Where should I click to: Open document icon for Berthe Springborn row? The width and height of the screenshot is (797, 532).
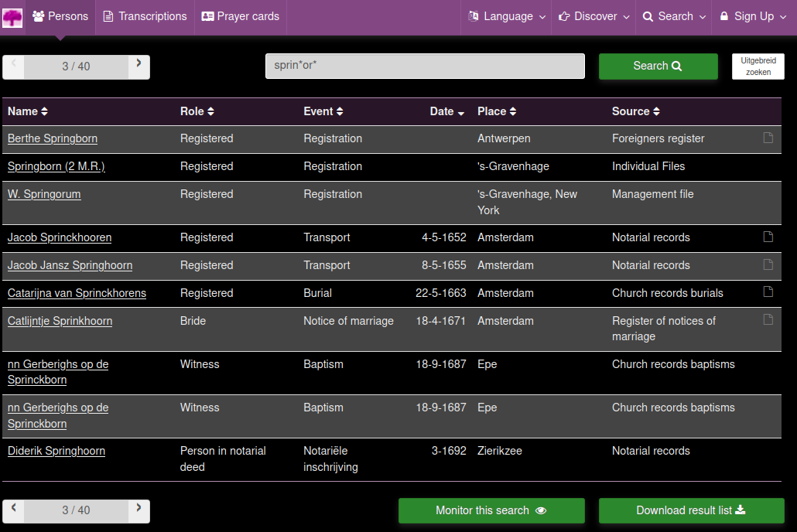[x=768, y=138]
